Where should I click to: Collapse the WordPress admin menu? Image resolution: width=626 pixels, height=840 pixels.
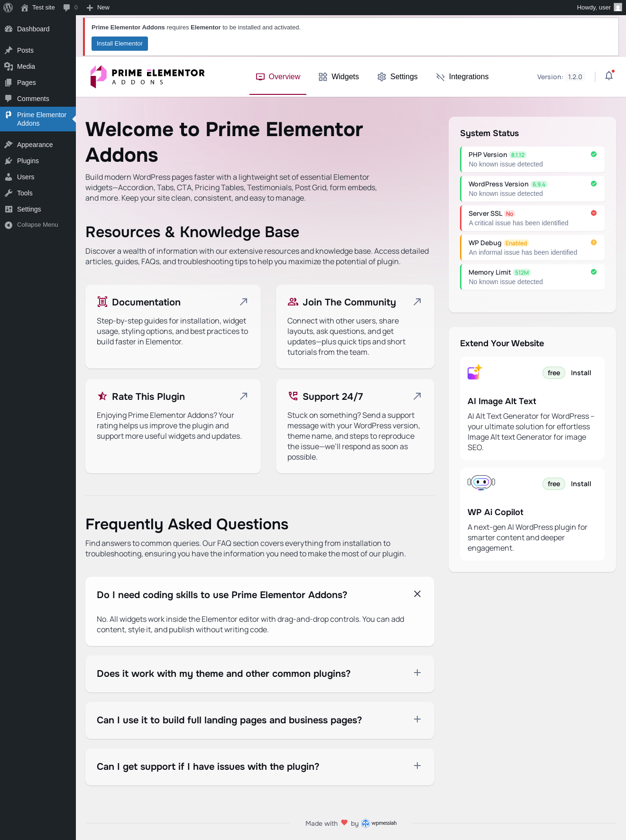37,225
